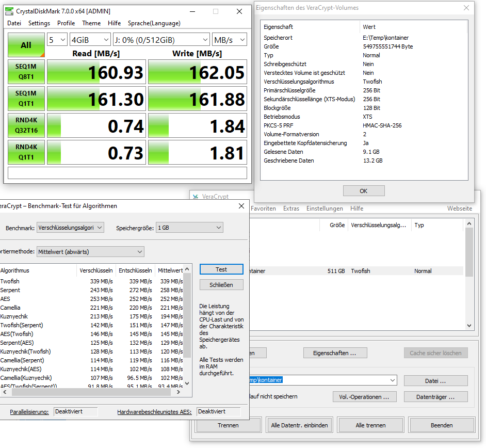Run the SEQ1M Q8T1 test
The height and width of the screenshot is (448, 486).
tap(26, 72)
